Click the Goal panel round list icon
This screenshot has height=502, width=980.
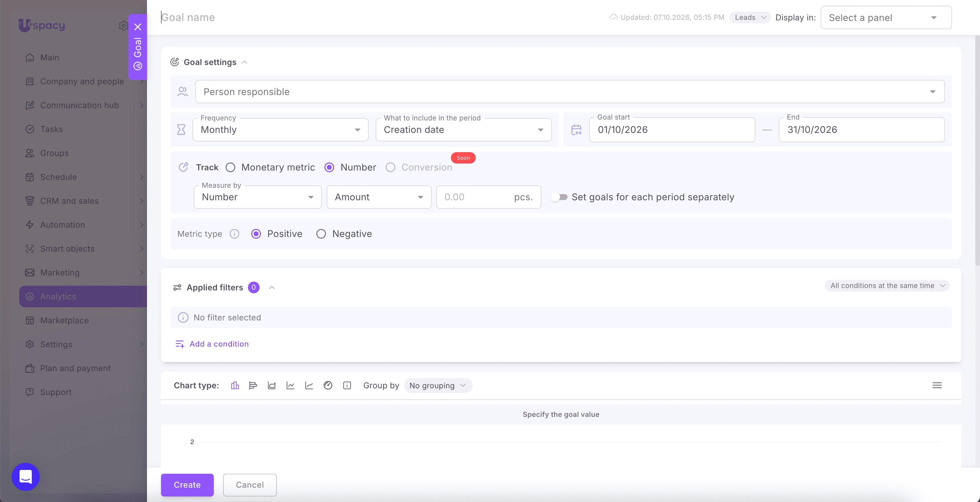138,66
